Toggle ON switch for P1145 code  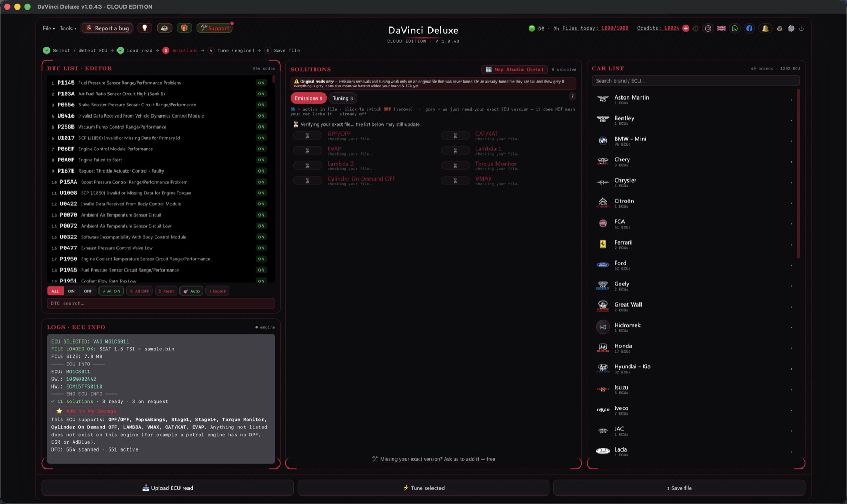tap(261, 83)
